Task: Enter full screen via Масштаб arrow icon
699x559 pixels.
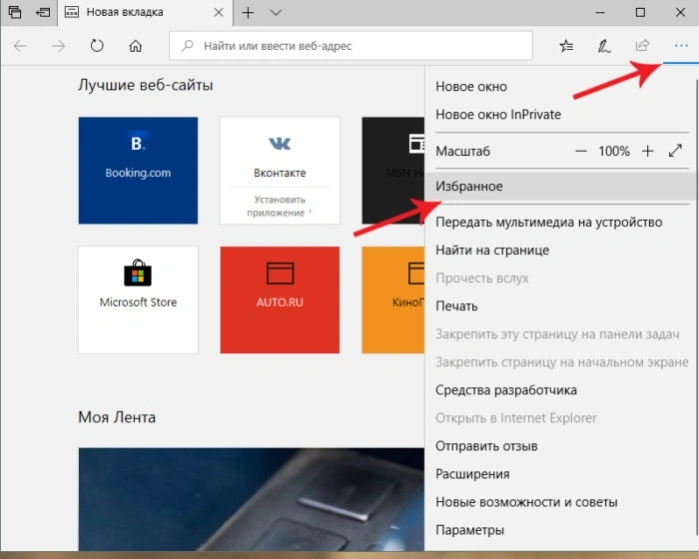Action: click(675, 151)
